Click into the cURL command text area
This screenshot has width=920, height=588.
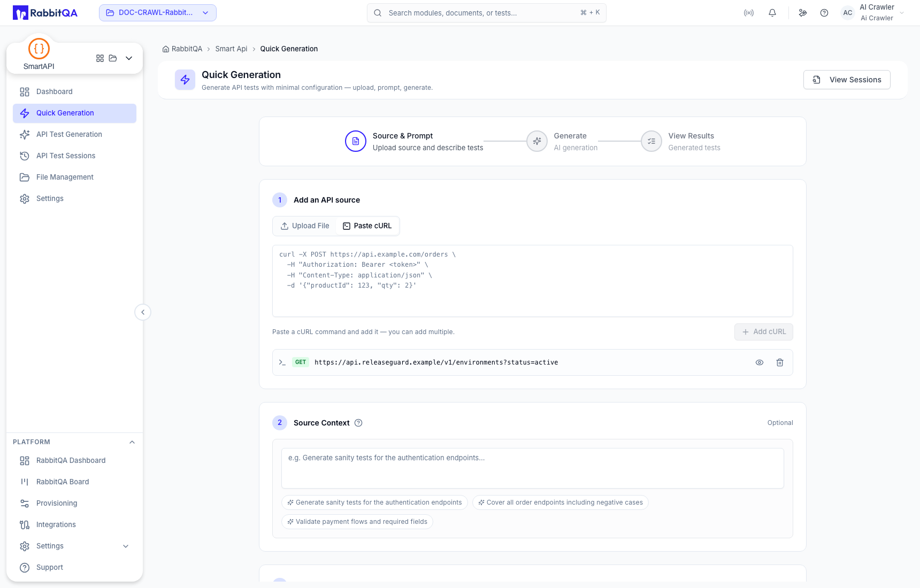point(533,281)
